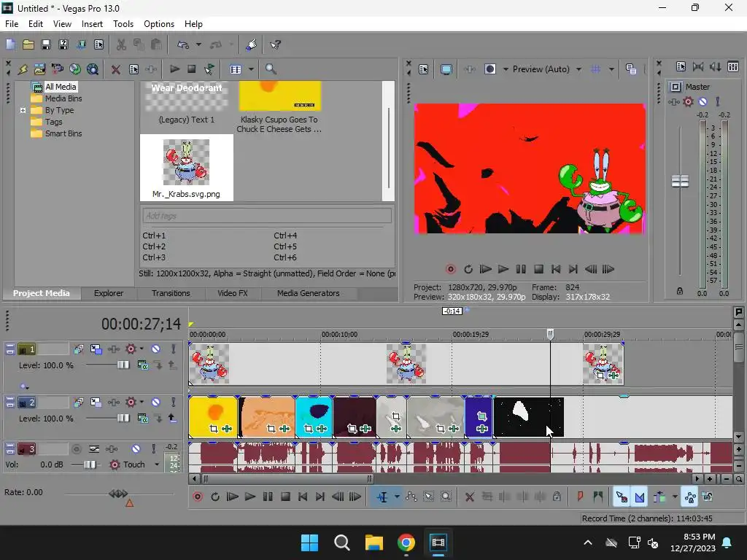
Task: Mute the Master bus output
Action: (x=703, y=101)
